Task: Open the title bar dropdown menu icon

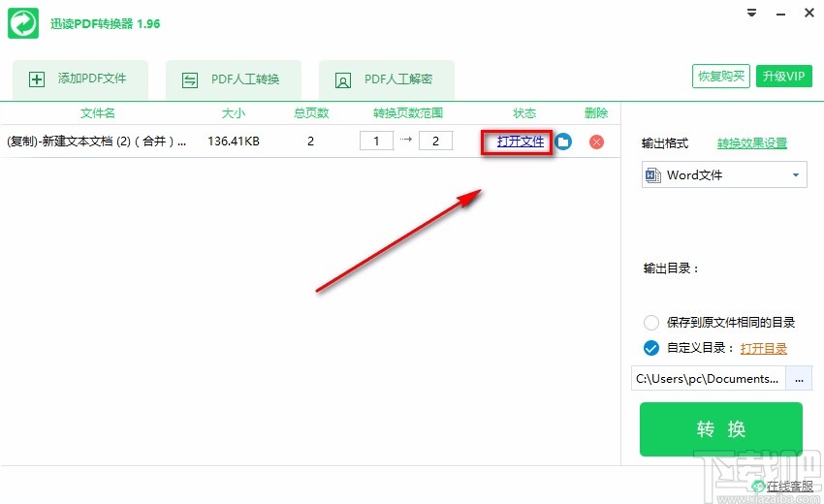Action: (x=752, y=14)
